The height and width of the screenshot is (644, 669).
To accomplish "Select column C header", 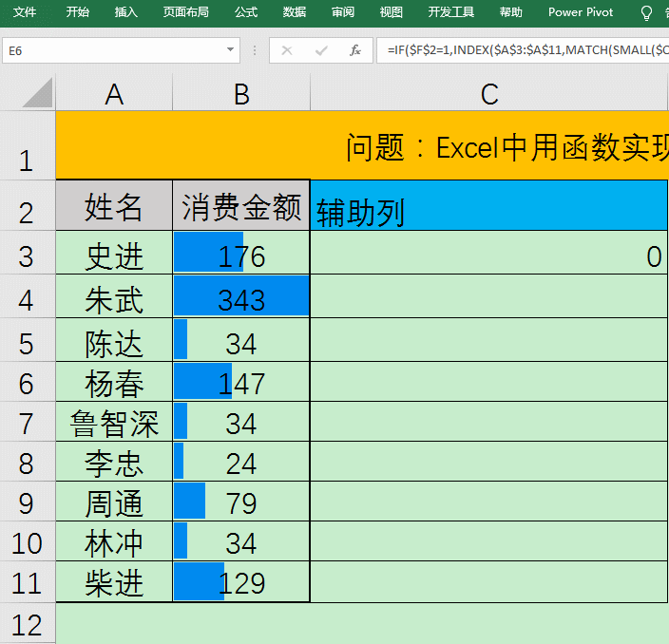I will click(x=489, y=93).
